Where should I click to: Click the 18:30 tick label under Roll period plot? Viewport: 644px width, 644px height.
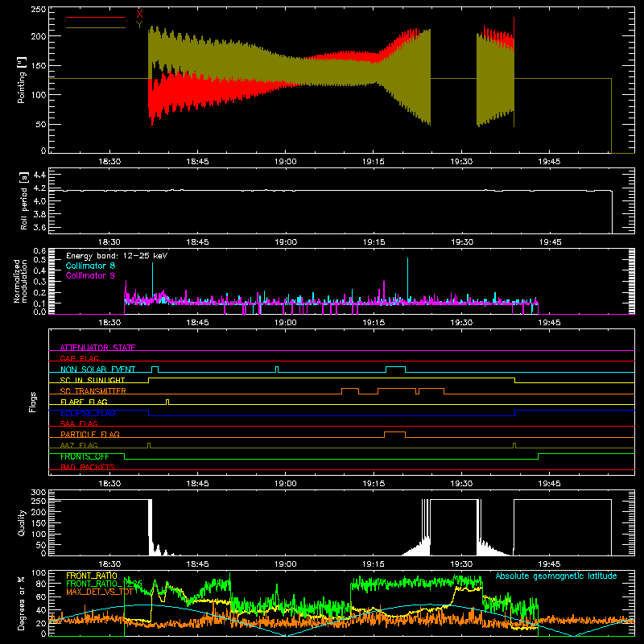click(109, 242)
